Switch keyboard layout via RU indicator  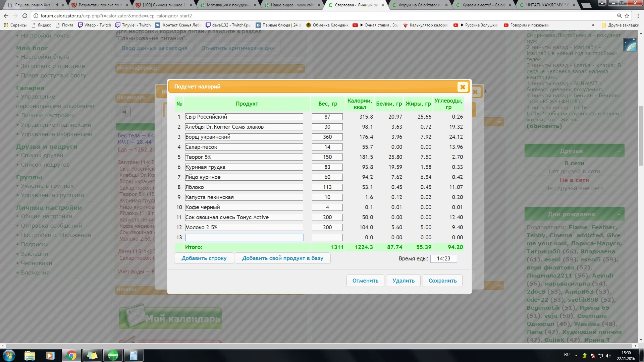567,355
